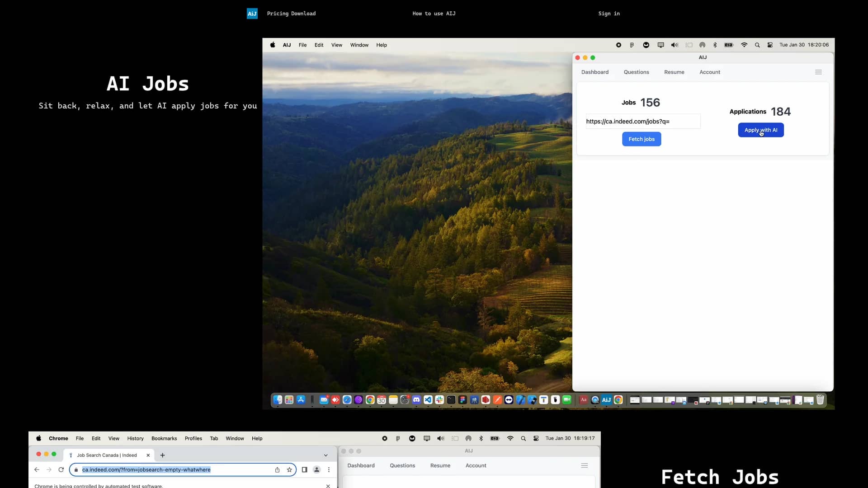Click the volume icon in the upper menu bar
This screenshot has width=868, height=488.
[x=675, y=45]
